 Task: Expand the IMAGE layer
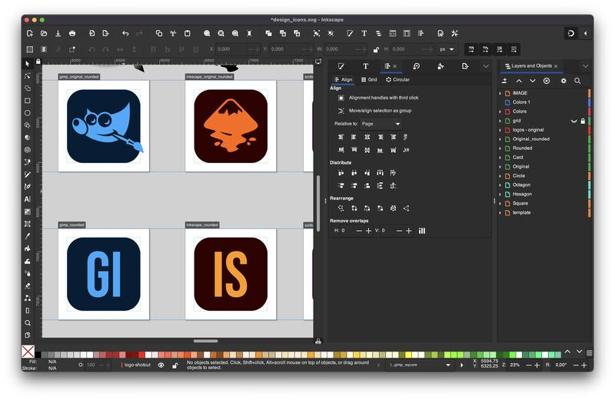500,93
